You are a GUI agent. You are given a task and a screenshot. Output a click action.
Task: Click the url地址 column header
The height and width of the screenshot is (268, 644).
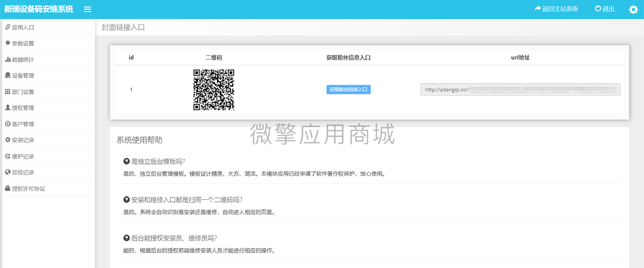click(x=520, y=58)
